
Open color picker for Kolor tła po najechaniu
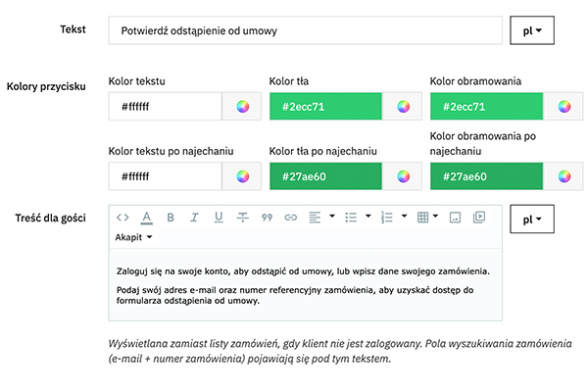point(403,176)
